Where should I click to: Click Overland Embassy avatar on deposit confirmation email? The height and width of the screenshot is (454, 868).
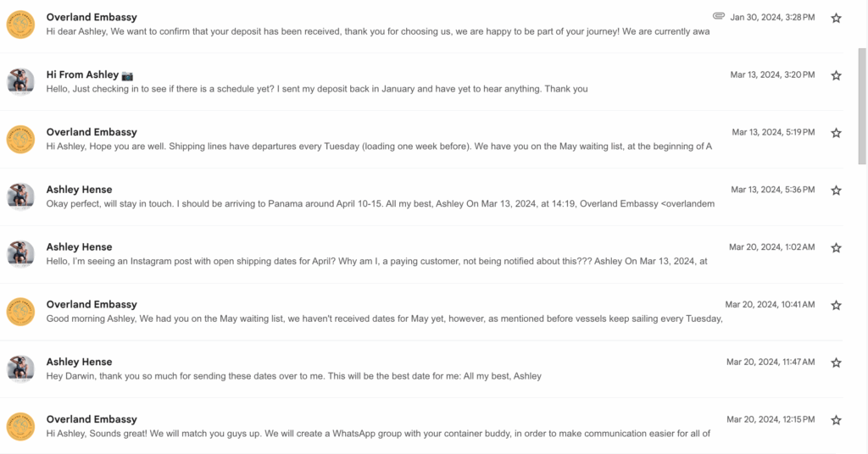pos(20,25)
